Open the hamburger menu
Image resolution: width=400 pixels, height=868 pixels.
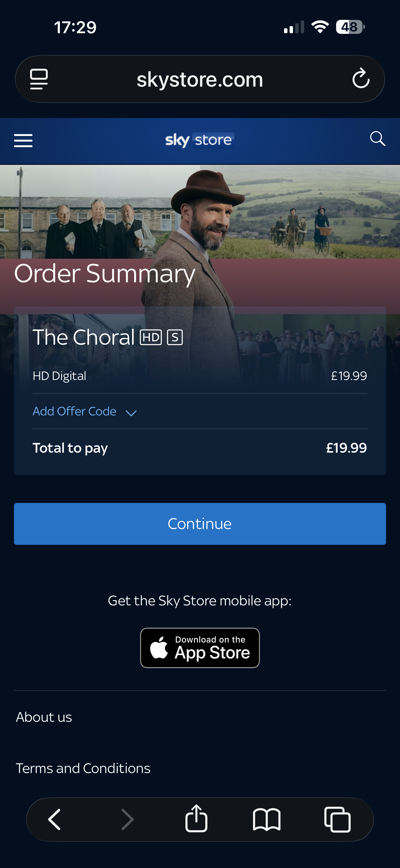tap(23, 141)
